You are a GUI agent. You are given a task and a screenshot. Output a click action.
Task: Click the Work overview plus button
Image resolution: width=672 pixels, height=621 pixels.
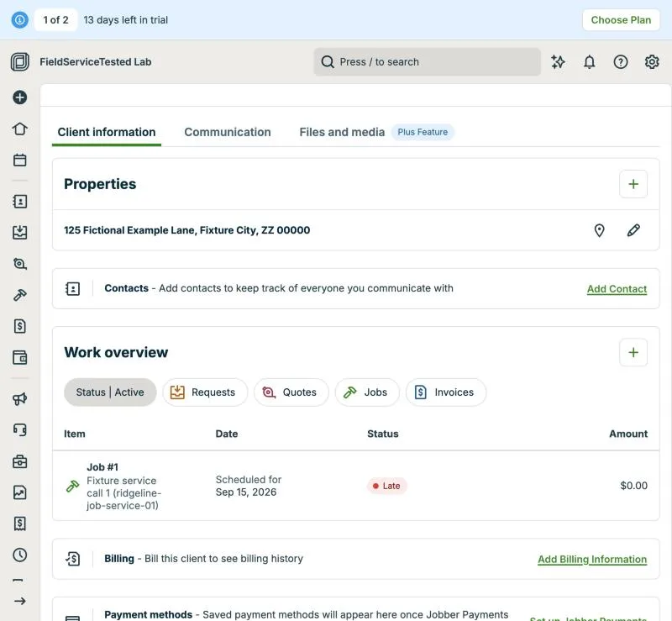[x=633, y=353]
